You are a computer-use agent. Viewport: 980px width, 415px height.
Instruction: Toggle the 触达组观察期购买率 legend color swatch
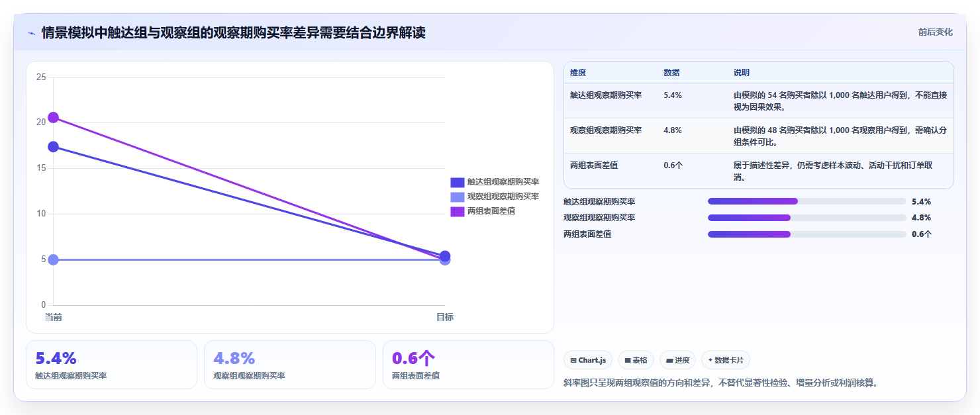click(x=458, y=182)
